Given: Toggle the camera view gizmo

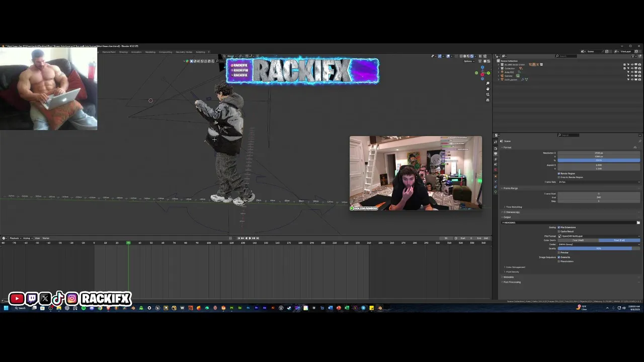Looking at the screenshot, I should [488, 95].
